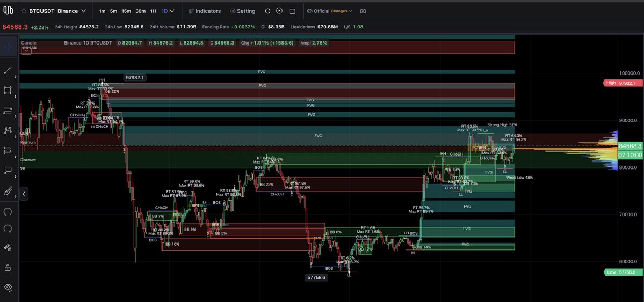The height and width of the screenshot is (302, 644).
Task: Select the horizontal lines Fibonacci tool
Action: click(x=8, y=111)
